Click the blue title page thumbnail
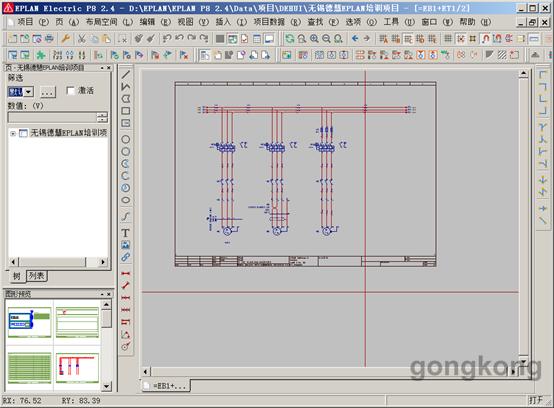Screen dimensions: 554x408 click(x=29, y=322)
